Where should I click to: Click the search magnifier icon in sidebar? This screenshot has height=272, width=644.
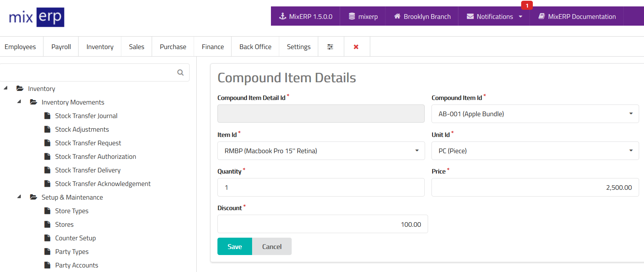[181, 72]
